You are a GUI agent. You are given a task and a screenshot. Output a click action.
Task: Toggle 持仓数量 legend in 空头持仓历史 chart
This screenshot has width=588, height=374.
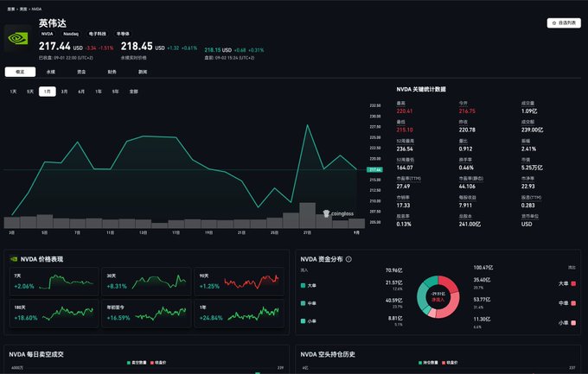(x=428, y=363)
